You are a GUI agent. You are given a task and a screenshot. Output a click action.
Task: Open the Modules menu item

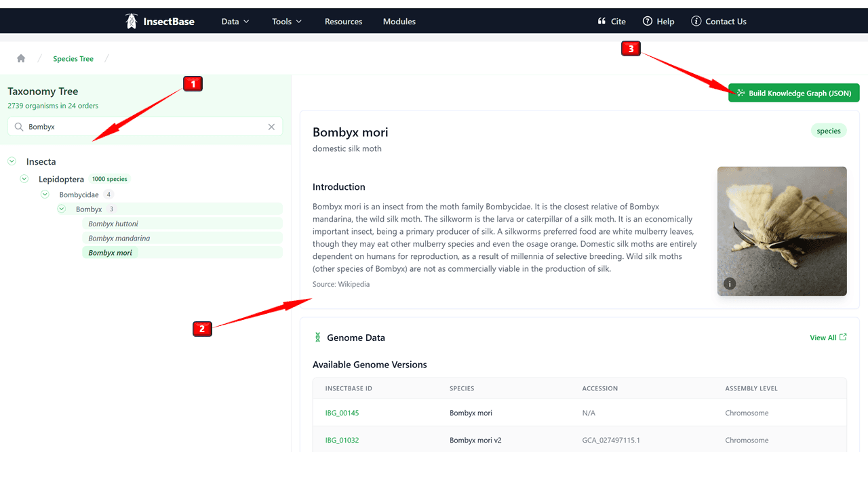(x=399, y=21)
